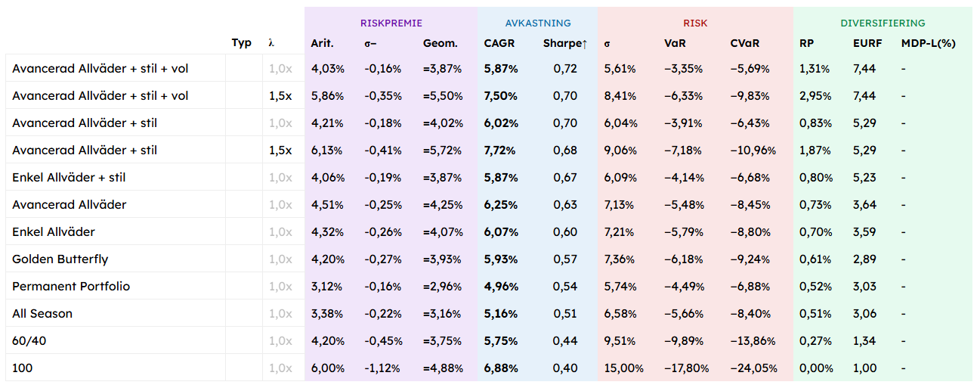The image size is (980, 388).
Task: Click the λ leverage column header
Action: pos(271,43)
